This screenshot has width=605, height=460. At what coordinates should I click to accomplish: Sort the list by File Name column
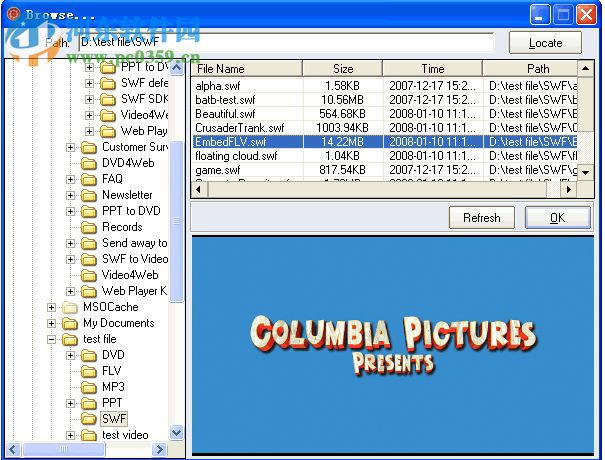[x=247, y=69]
